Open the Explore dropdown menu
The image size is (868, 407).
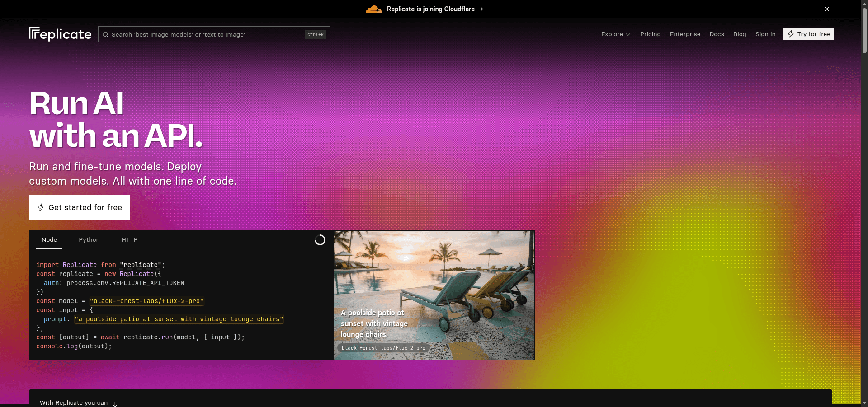pos(615,34)
